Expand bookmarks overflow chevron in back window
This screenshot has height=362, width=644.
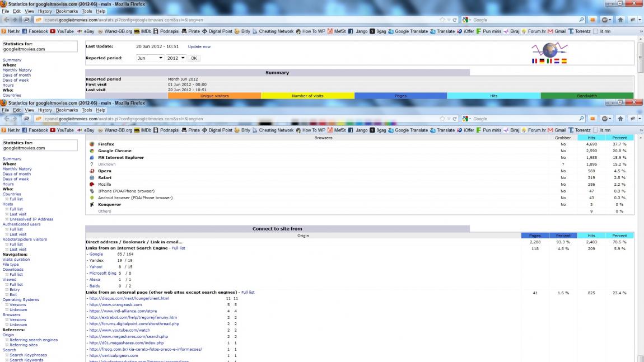(641, 31)
